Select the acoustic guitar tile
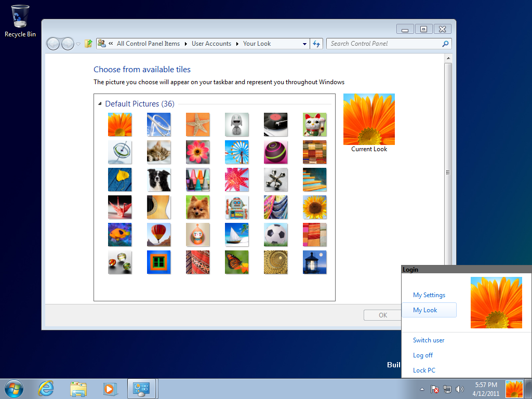Image resolution: width=532 pixels, height=399 pixels. tap(159, 207)
